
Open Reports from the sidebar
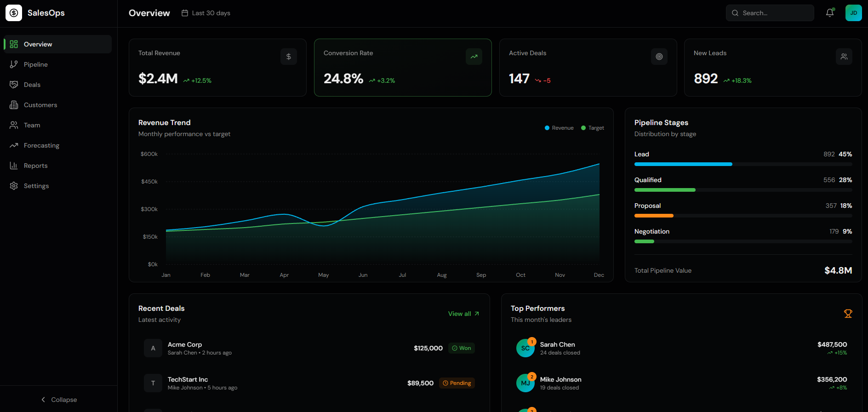click(58, 166)
